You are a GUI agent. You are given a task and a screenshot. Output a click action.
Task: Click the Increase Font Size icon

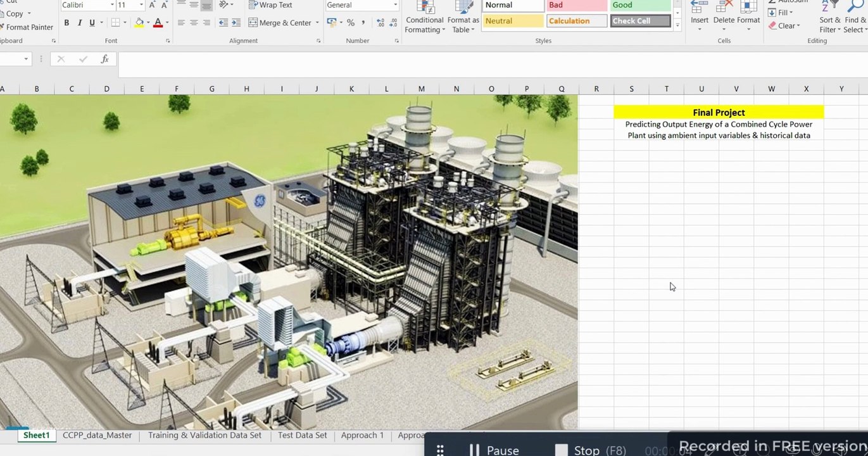tap(152, 5)
